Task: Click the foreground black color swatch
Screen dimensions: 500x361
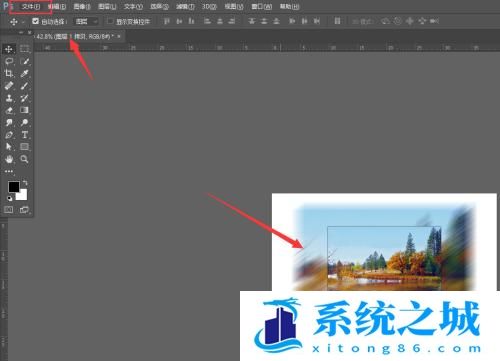Action: (x=13, y=187)
